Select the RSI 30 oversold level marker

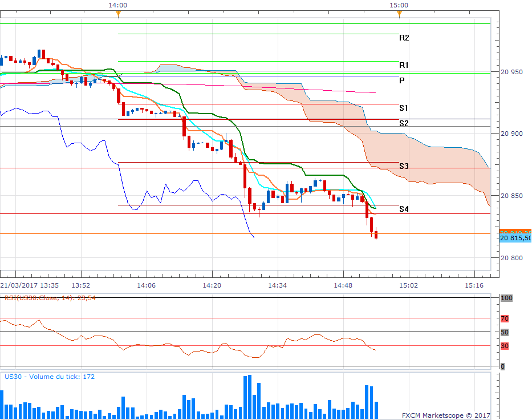click(505, 346)
